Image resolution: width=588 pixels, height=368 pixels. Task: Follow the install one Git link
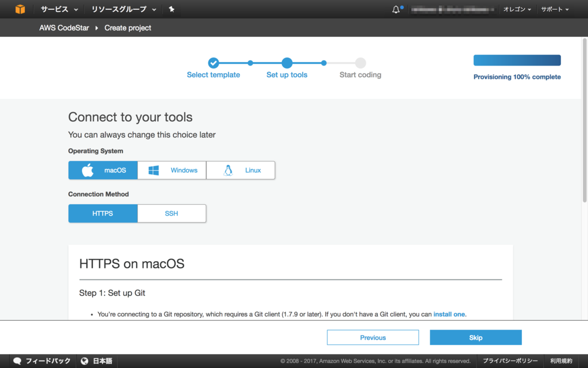(449, 315)
